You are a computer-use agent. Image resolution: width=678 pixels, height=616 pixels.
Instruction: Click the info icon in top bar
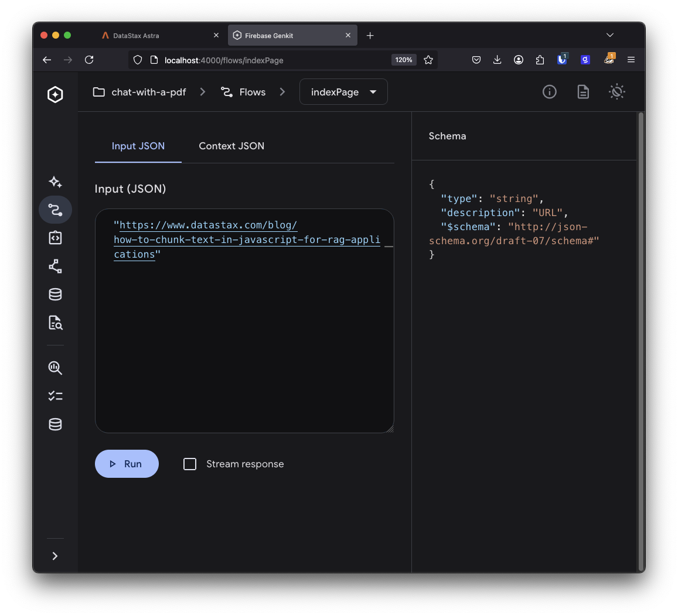pyautogui.click(x=549, y=92)
